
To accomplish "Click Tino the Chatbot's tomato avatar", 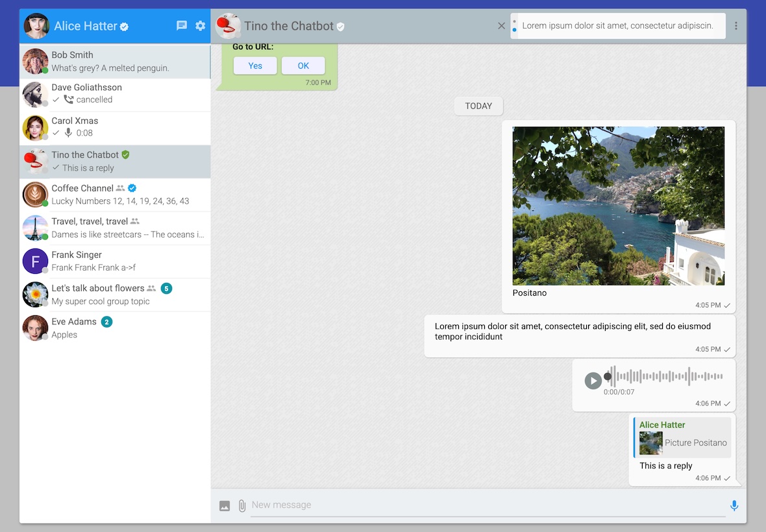I will tap(229, 26).
